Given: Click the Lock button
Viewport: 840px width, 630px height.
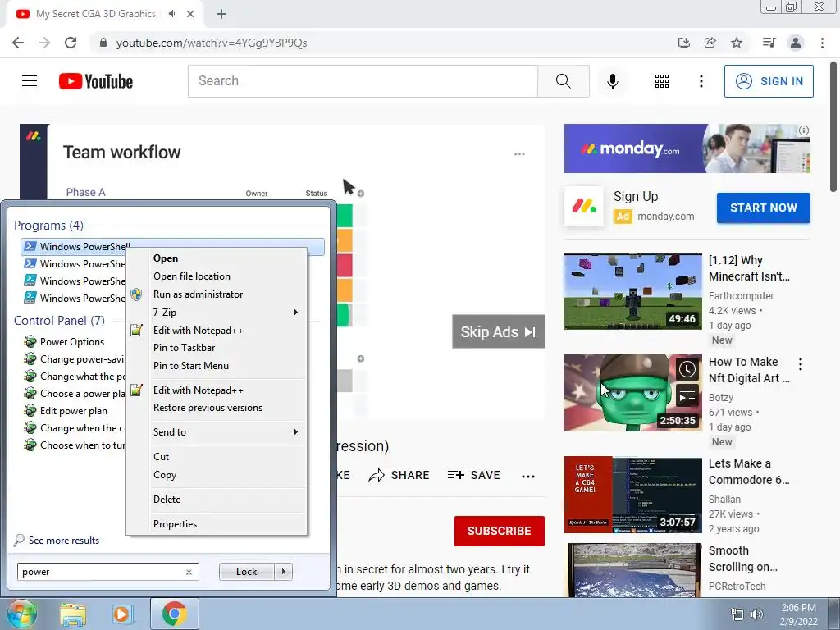Looking at the screenshot, I should click(247, 572).
